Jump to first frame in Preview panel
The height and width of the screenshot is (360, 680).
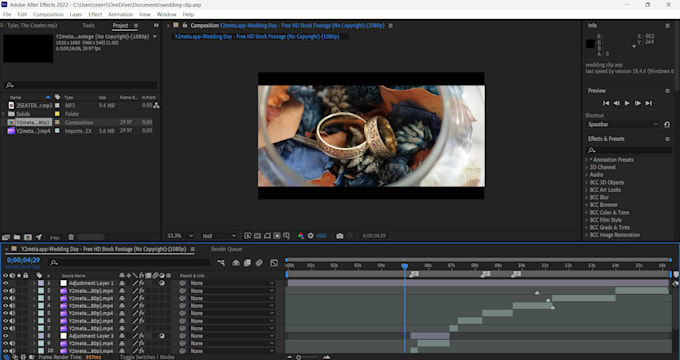click(x=606, y=103)
